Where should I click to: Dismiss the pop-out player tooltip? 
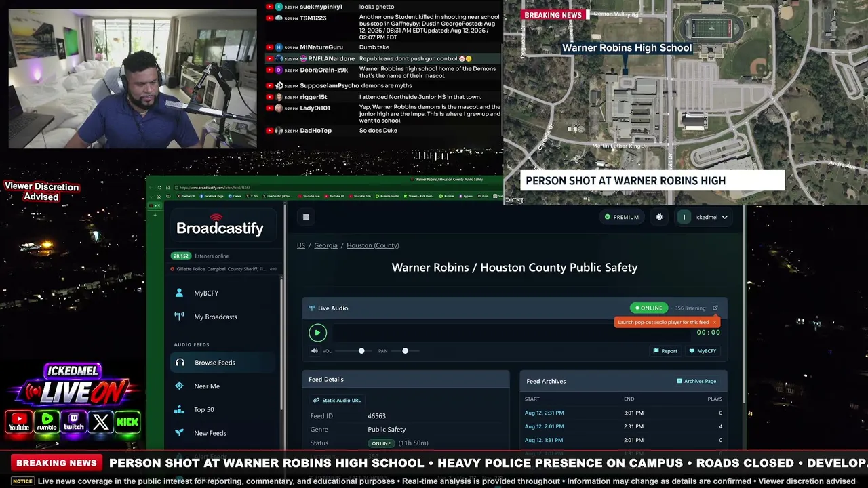click(x=714, y=323)
